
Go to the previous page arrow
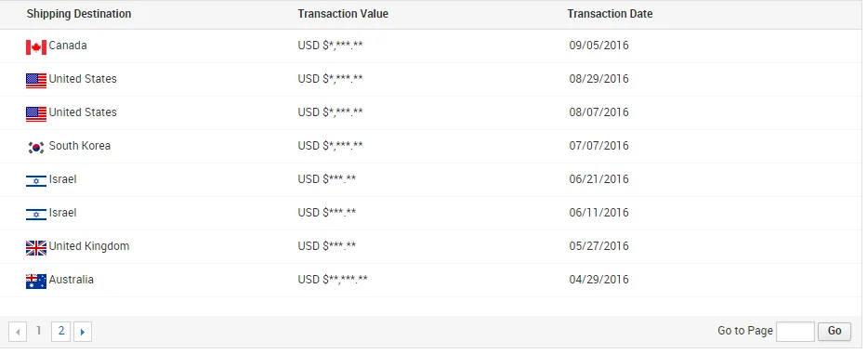pyautogui.click(x=18, y=332)
